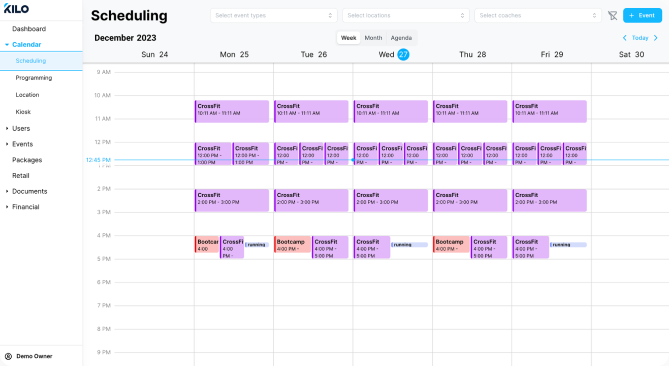Open Programming page
669x366 pixels.
point(34,78)
